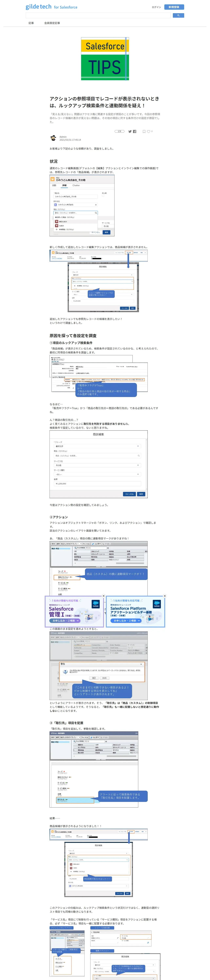210x980 pixels.
Task: Click the 新規登録 button
Action: click(x=174, y=7)
